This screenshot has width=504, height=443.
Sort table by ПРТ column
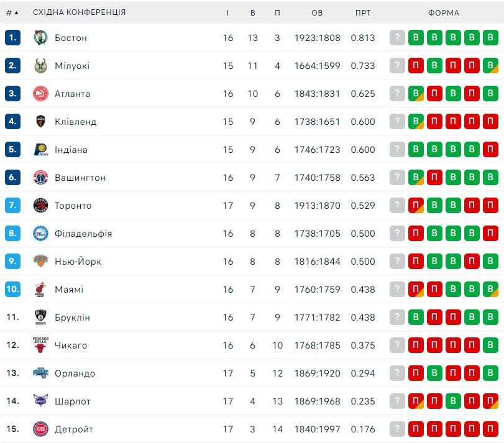[x=363, y=13]
